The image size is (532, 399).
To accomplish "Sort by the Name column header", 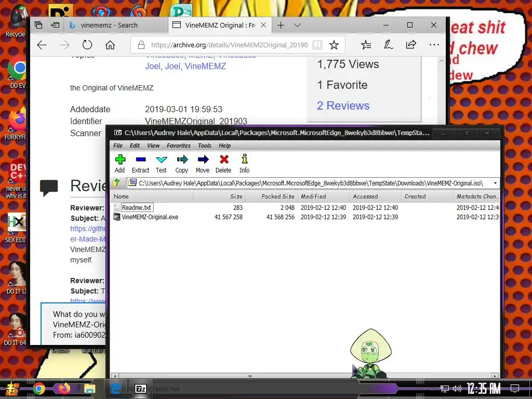I will pos(152,196).
